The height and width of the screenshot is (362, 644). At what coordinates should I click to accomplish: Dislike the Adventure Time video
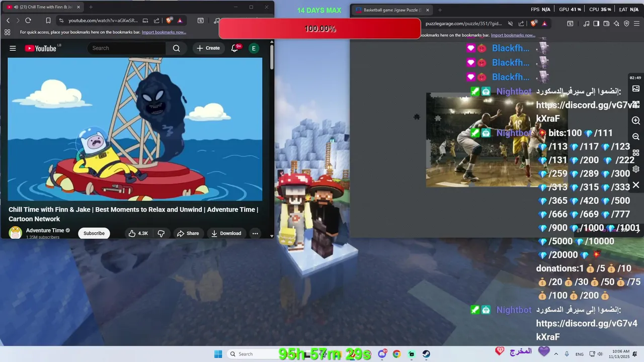coord(161,233)
